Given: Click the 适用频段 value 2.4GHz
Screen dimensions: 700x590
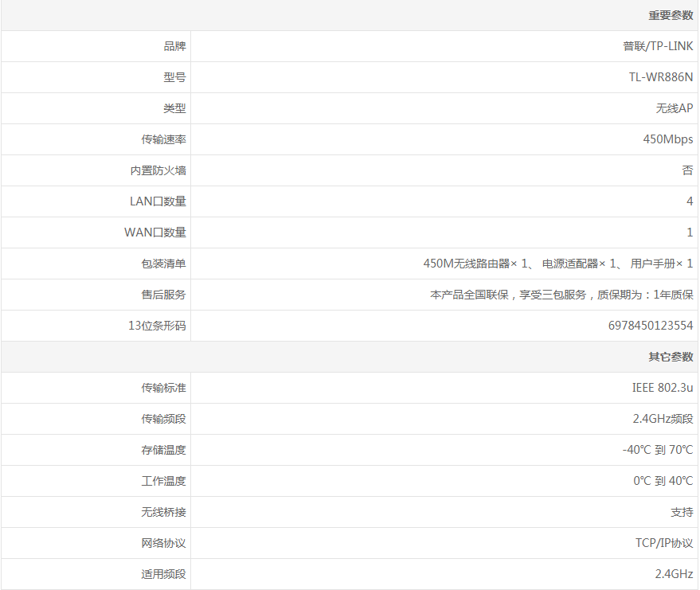Looking at the screenshot, I should click(x=674, y=574).
